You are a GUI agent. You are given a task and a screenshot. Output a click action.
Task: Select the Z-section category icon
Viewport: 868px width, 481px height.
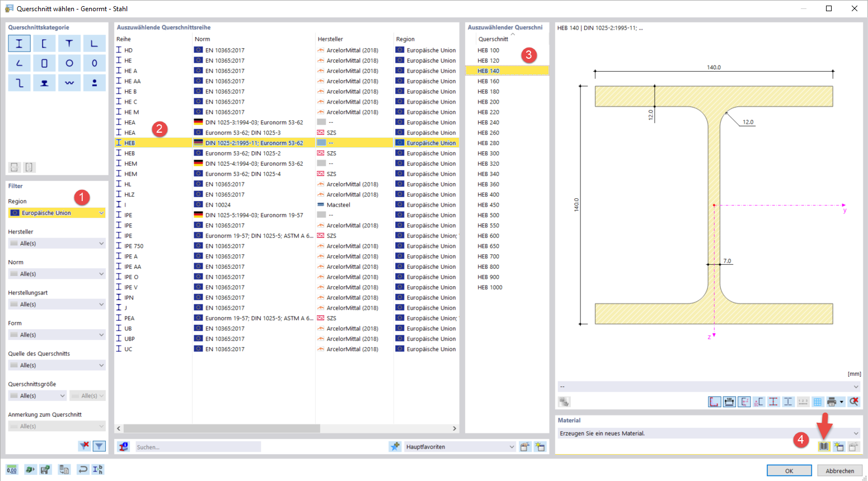19,83
